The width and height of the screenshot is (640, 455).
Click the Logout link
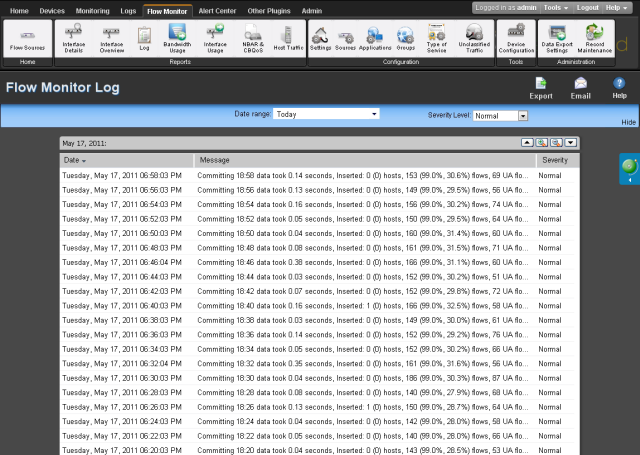587,7
